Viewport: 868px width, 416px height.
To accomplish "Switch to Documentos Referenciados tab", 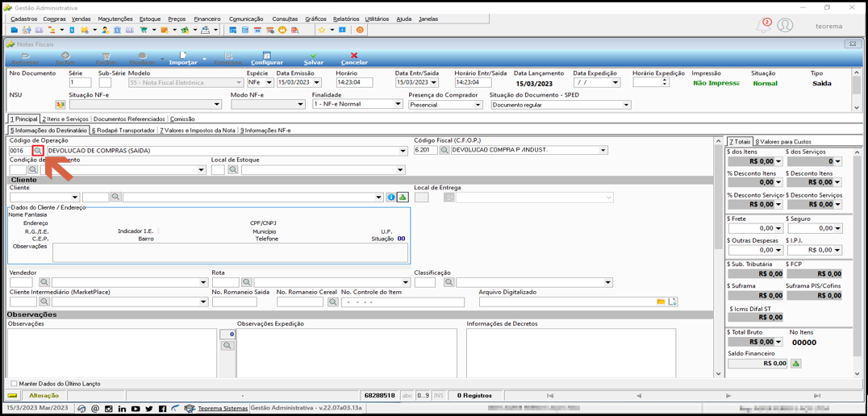I will (x=130, y=119).
